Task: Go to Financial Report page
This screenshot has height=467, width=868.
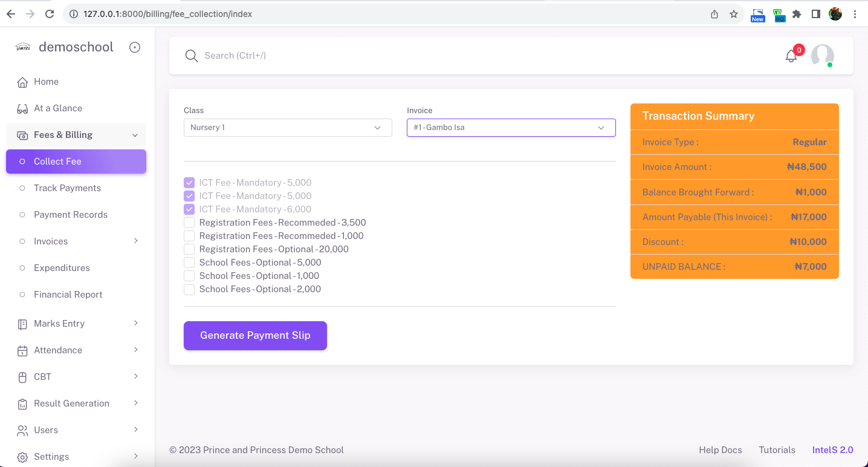Action: click(68, 295)
